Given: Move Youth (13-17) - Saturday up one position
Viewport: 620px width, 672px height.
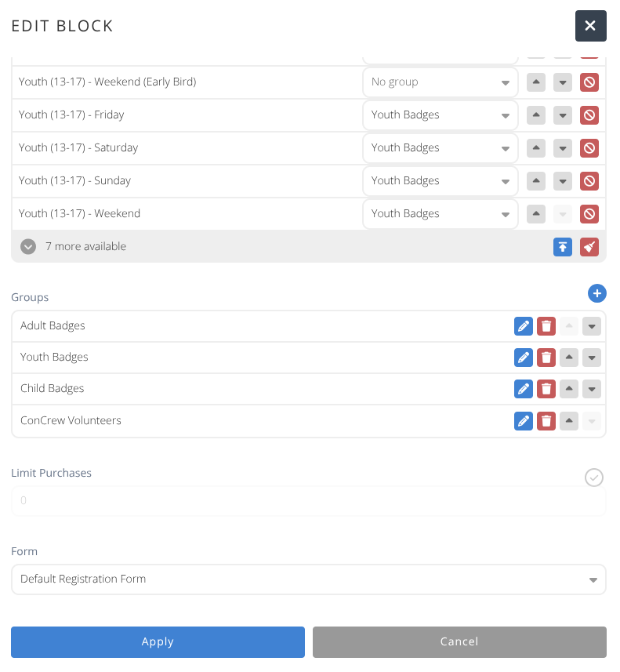Looking at the screenshot, I should [x=536, y=147].
